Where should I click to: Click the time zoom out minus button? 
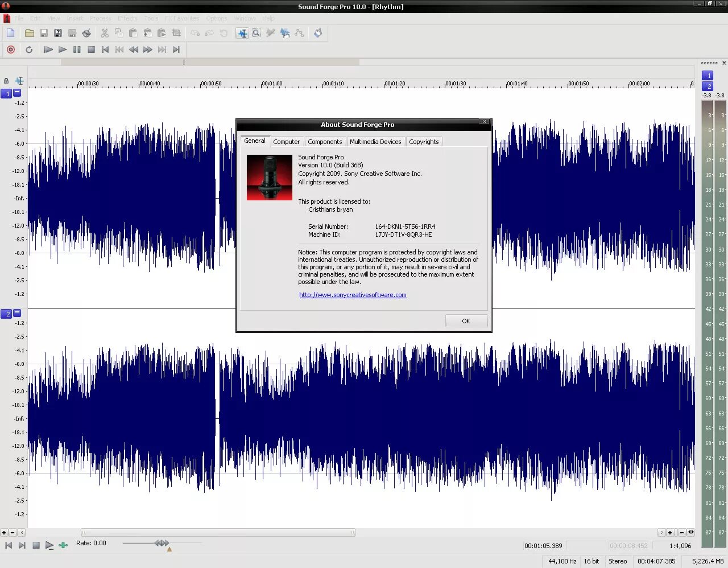click(x=681, y=533)
